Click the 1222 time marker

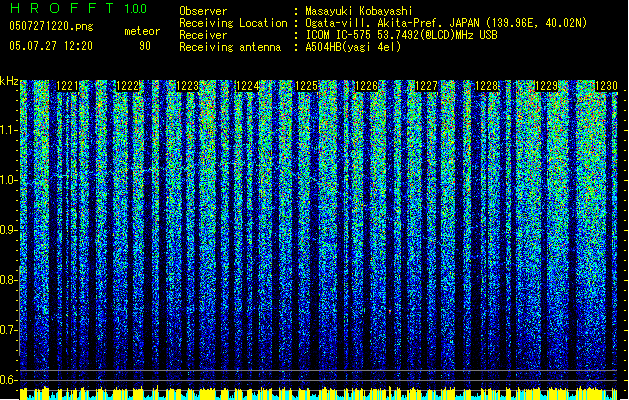click(x=128, y=86)
